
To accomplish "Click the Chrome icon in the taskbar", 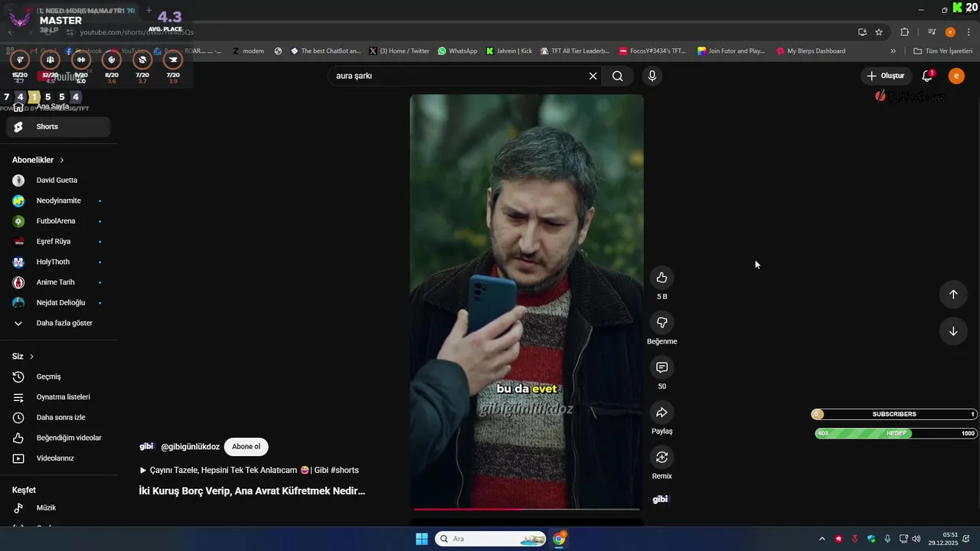I will point(559,539).
